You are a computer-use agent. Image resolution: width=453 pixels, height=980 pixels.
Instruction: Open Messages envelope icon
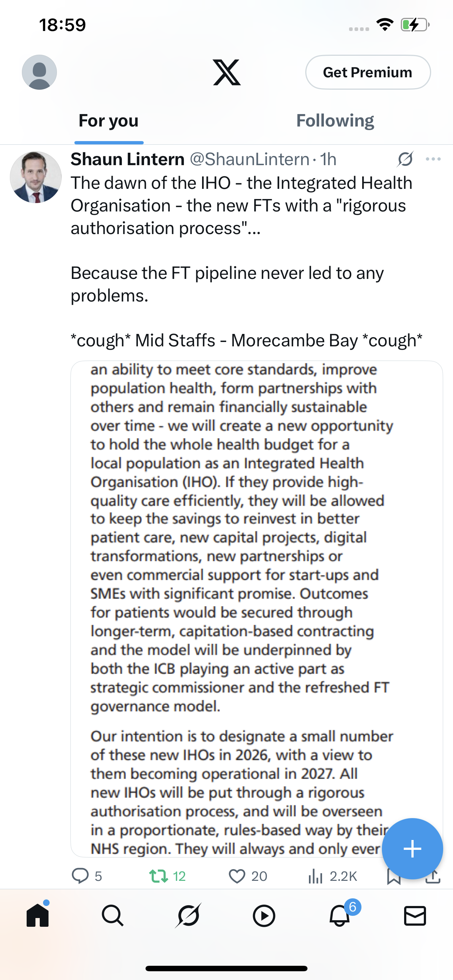click(415, 916)
